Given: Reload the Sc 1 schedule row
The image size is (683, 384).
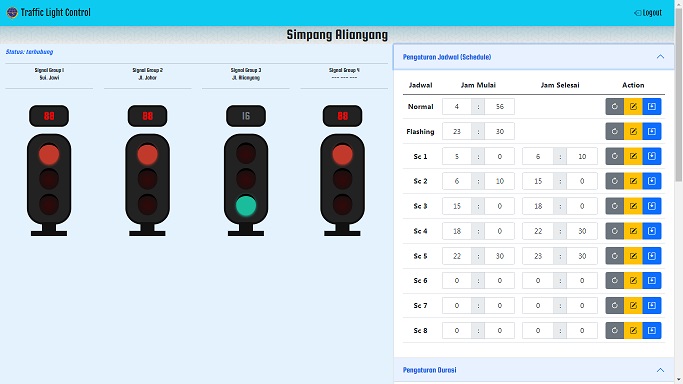Looking at the screenshot, I should (x=615, y=156).
